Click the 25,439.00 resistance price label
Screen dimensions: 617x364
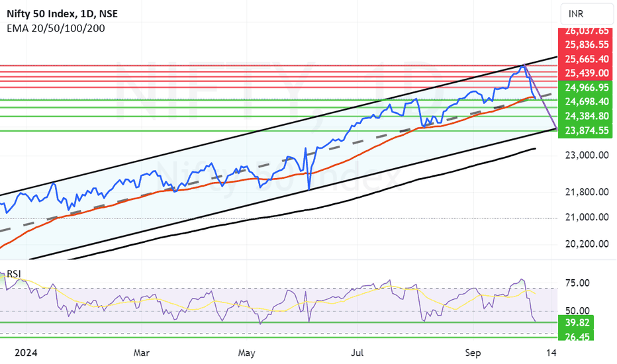(586, 73)
